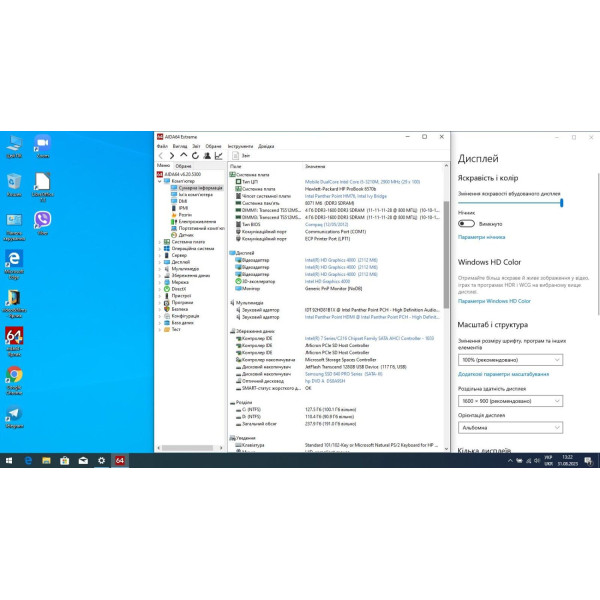
Task: Open File Explorer from the taskbar
Action: (46, 461)
